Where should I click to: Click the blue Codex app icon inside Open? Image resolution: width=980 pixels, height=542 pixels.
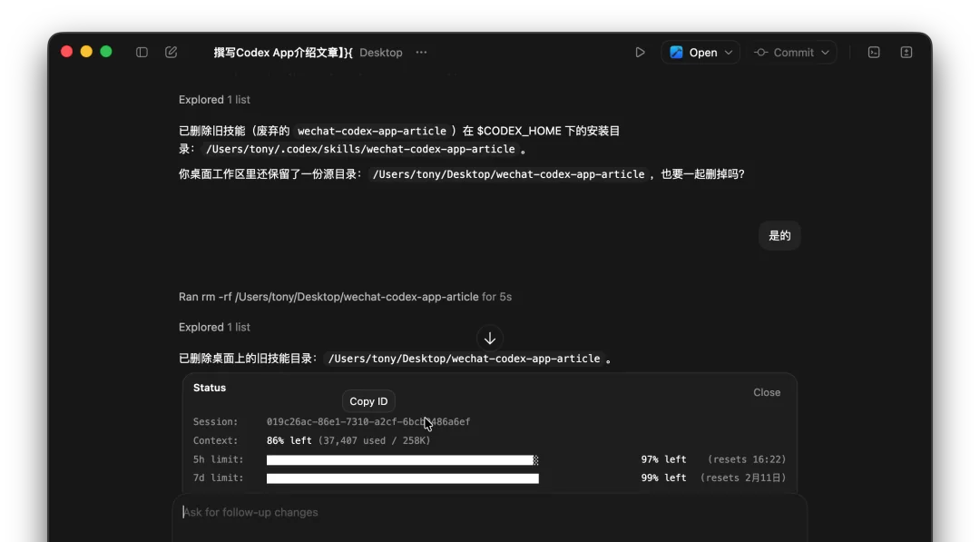pyautogui.click(x=678, y=52)
